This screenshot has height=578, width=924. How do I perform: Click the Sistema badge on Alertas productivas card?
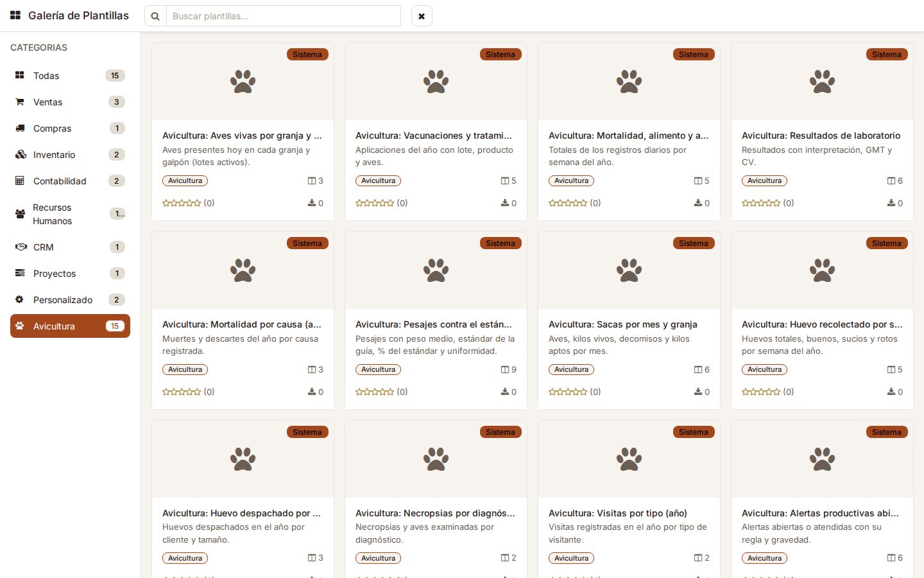887,432
